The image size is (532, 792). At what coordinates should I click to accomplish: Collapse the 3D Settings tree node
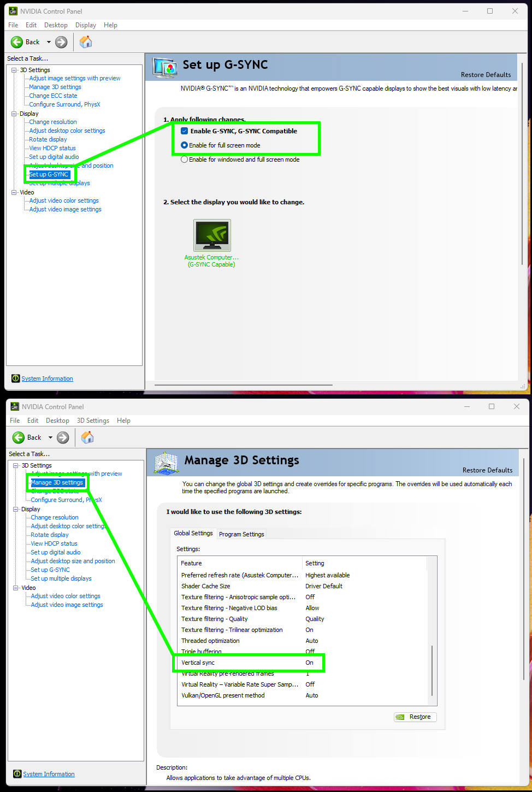(13, 69)
